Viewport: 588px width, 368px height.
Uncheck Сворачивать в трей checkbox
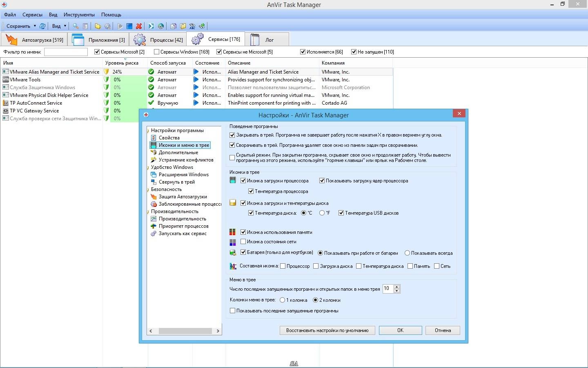point(232,145)
